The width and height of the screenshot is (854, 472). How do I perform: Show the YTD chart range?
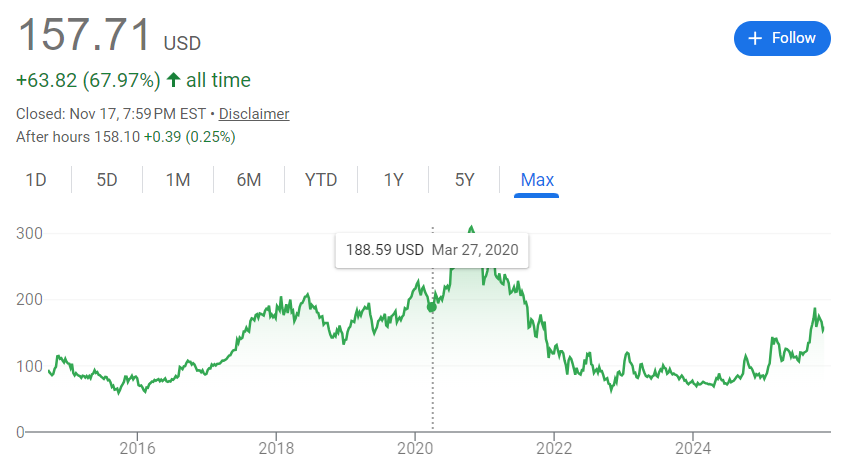point(321,180)
